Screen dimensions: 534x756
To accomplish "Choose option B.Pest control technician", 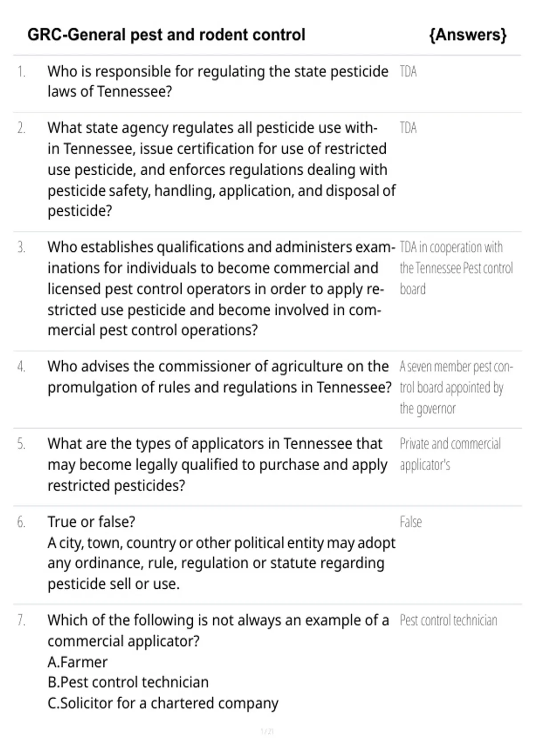I will 128,683.
